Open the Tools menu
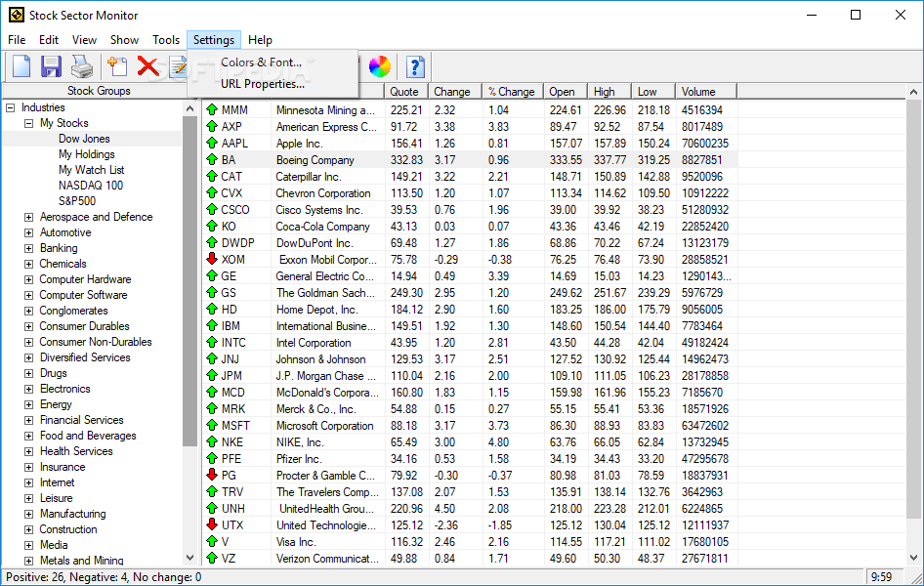 166,40
